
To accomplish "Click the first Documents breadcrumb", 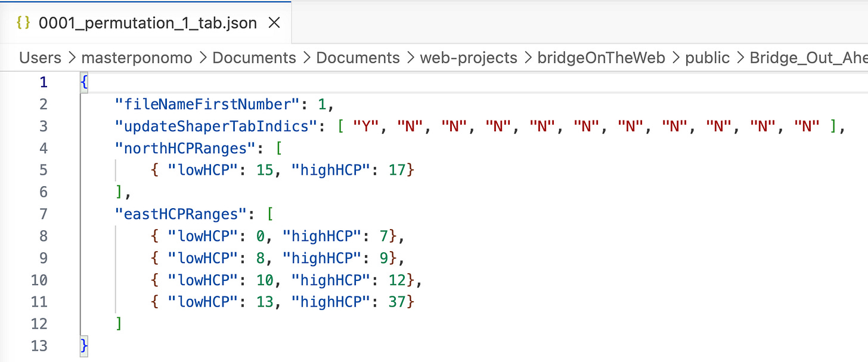I will tap(255, 58).
